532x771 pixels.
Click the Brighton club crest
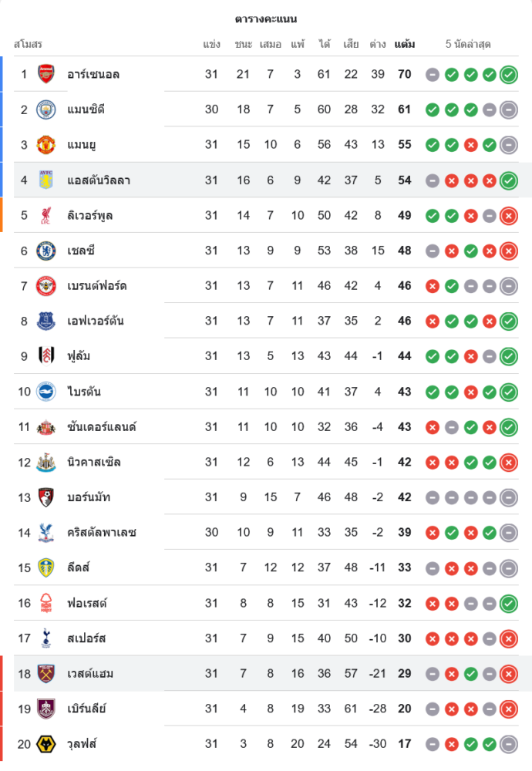coord(46,392)
